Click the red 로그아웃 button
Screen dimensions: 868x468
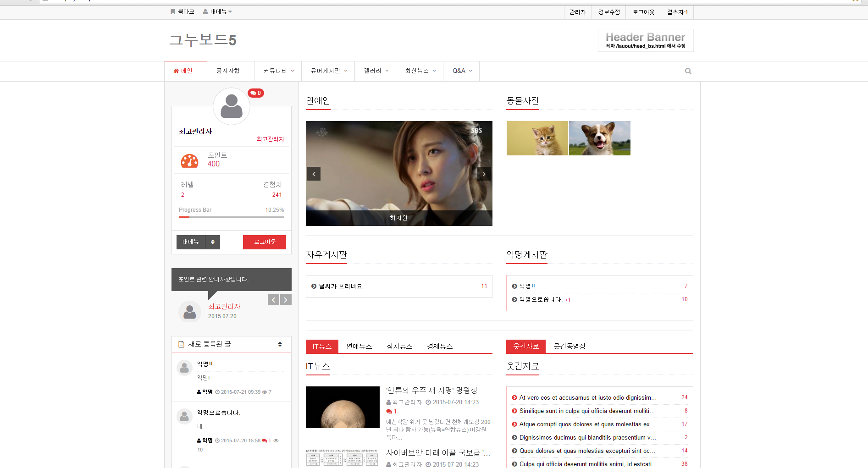tap(265, 242)
